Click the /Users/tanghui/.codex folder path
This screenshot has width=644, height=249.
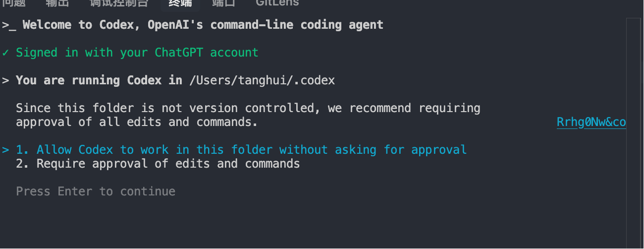point(262,80)
